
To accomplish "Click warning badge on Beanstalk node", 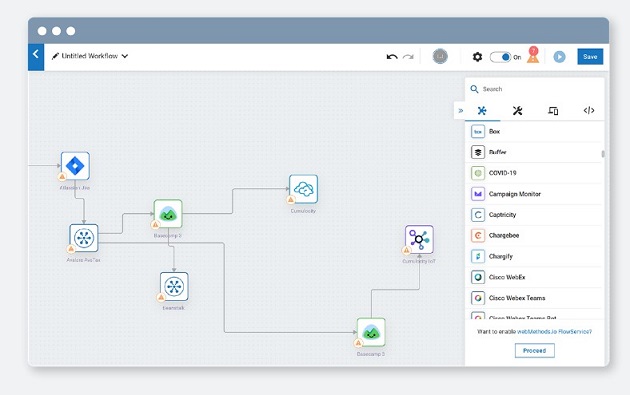I will (x=161, y=297).
